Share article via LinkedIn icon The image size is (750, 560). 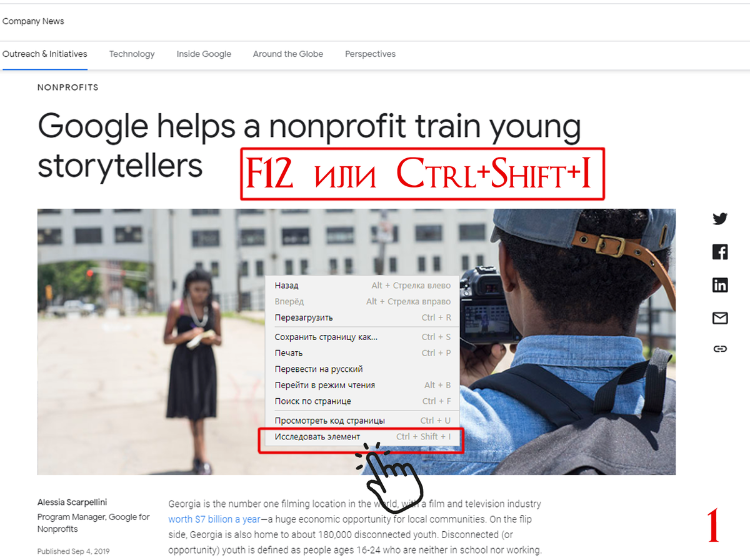[x=720, y=285]
